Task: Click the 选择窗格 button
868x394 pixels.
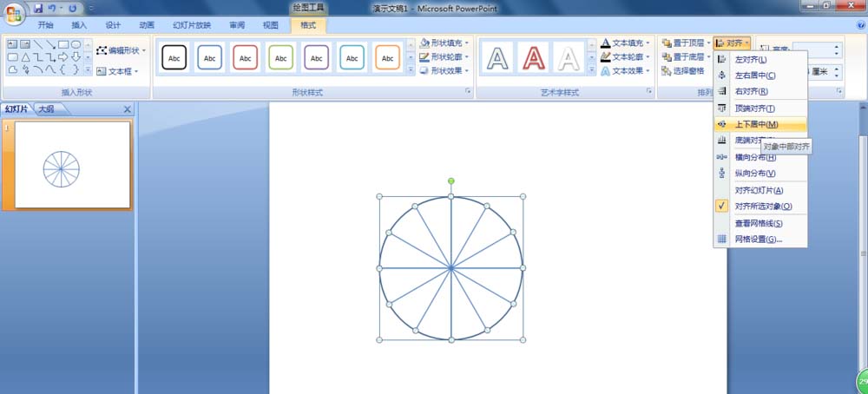Action: 683,71
